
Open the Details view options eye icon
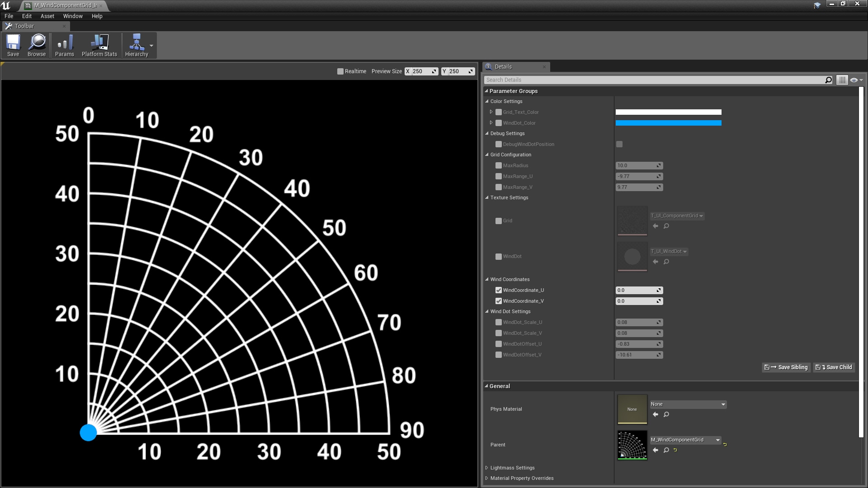click(854, 80)
